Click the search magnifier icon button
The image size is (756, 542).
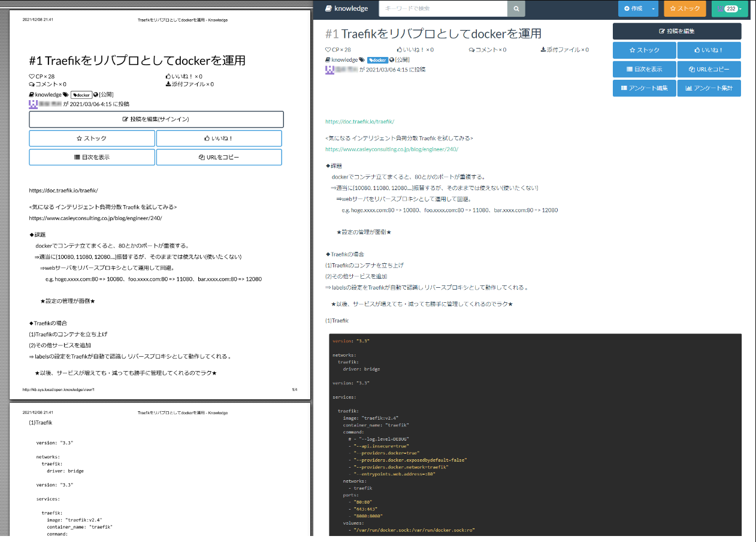pyautogui.click(x=516, y=8)
